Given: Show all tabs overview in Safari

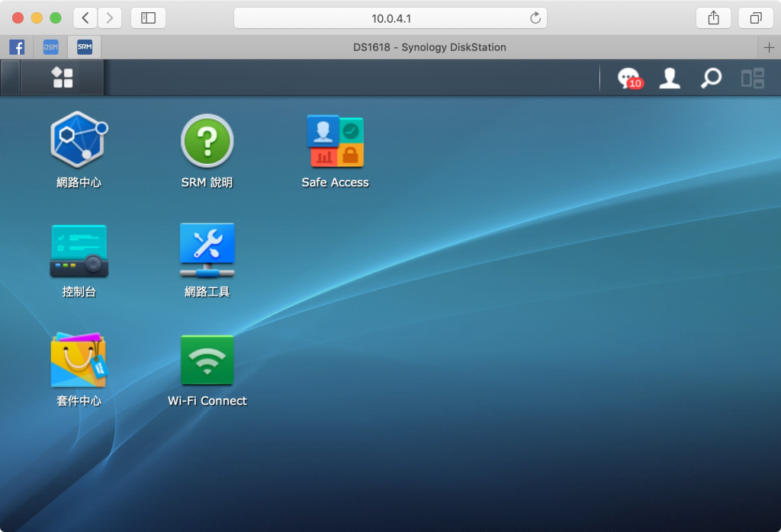Looking at the screenshot, I should click(756, 18).
